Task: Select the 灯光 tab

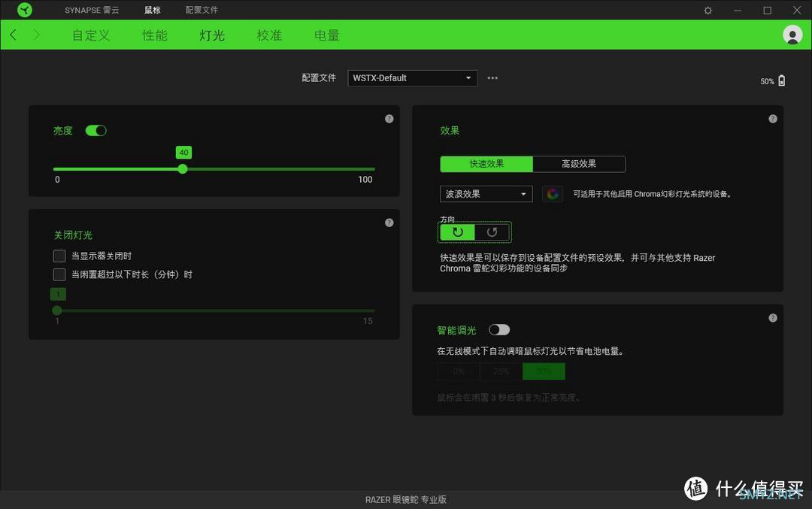Action: [x=212, y=35]
